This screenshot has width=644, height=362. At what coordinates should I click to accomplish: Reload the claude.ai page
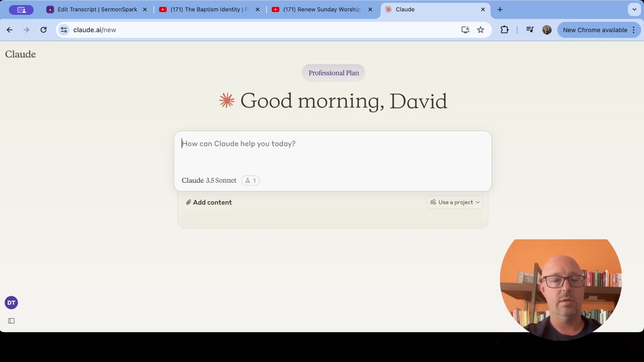[44, 30]
